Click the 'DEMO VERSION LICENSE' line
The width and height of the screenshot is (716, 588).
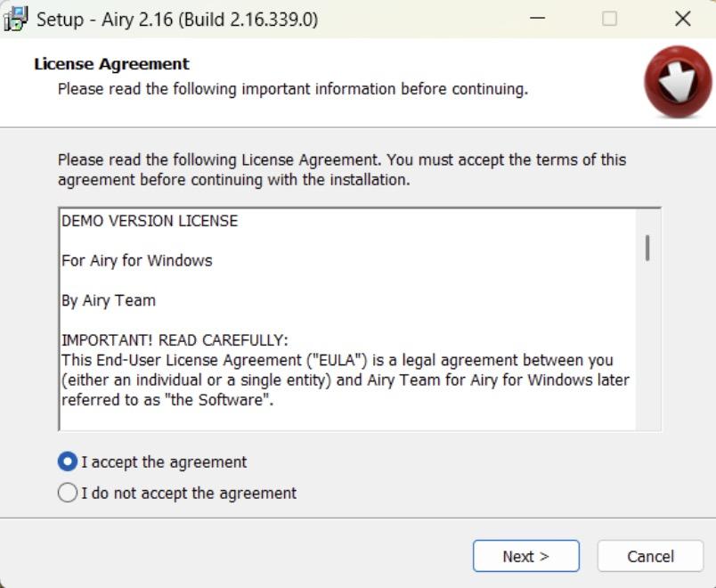tap(150, 221)
